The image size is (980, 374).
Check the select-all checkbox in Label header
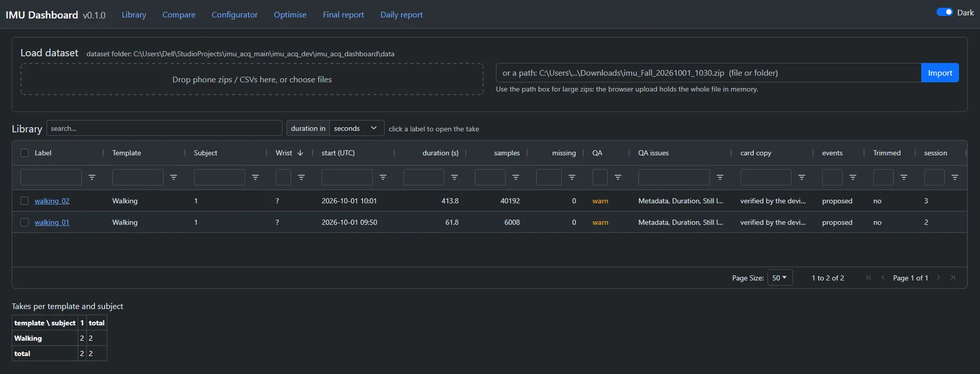(x=24, y=153)
